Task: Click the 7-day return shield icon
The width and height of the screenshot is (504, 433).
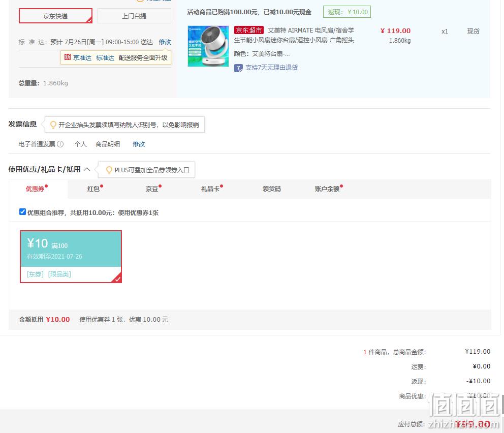Action: point(238,68)
